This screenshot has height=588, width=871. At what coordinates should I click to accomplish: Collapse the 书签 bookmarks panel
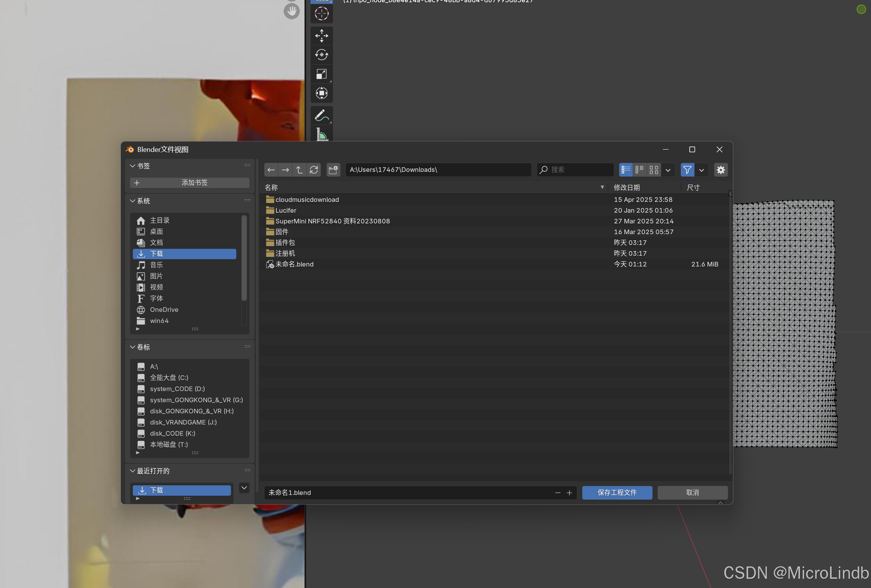[133, 166]
